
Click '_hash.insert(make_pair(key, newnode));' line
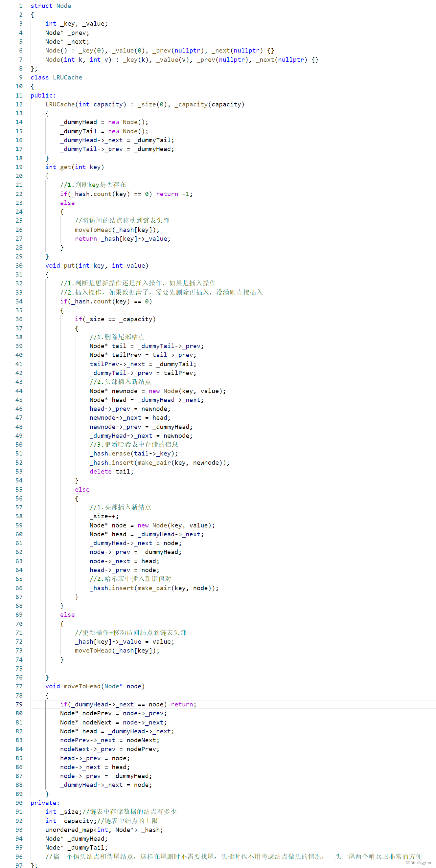(x=160, y=463)
